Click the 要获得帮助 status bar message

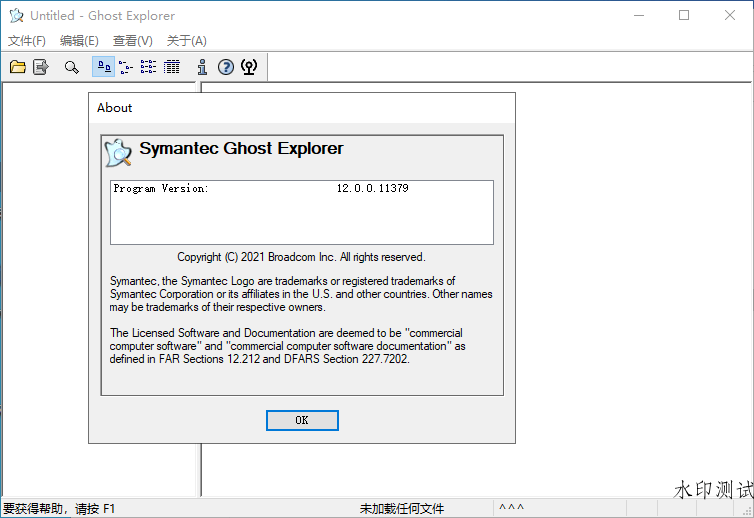coord(59,508)
